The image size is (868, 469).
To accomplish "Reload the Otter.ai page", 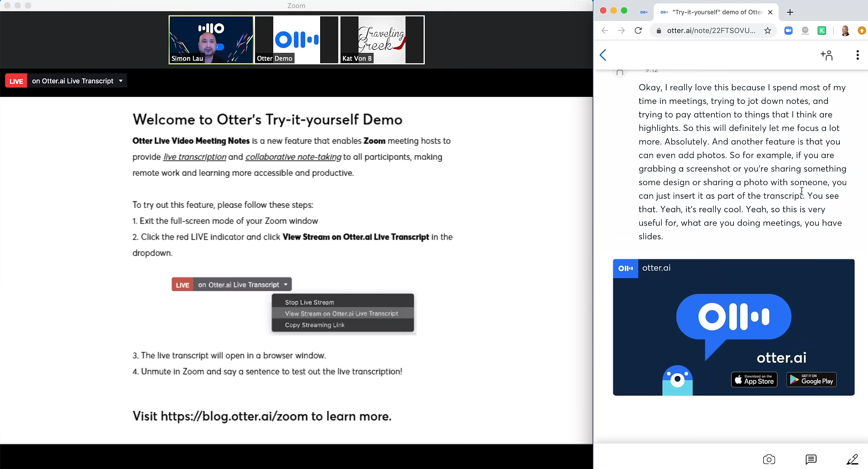I will [x=638, y=31].
